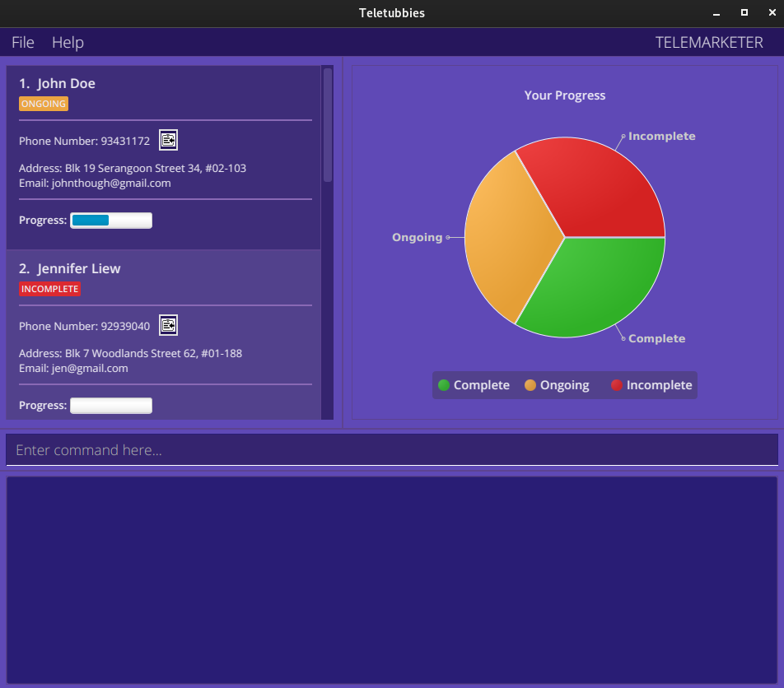Click the remark icon beside John Doe's phone number
Viewport: 784px width, 688px height.
coord(168,141)
